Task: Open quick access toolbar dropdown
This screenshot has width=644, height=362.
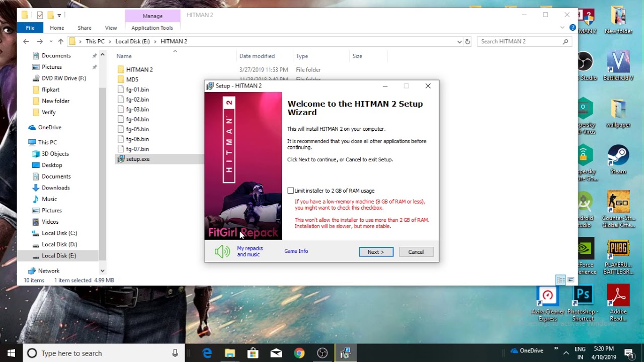Action: coord(59,15)
